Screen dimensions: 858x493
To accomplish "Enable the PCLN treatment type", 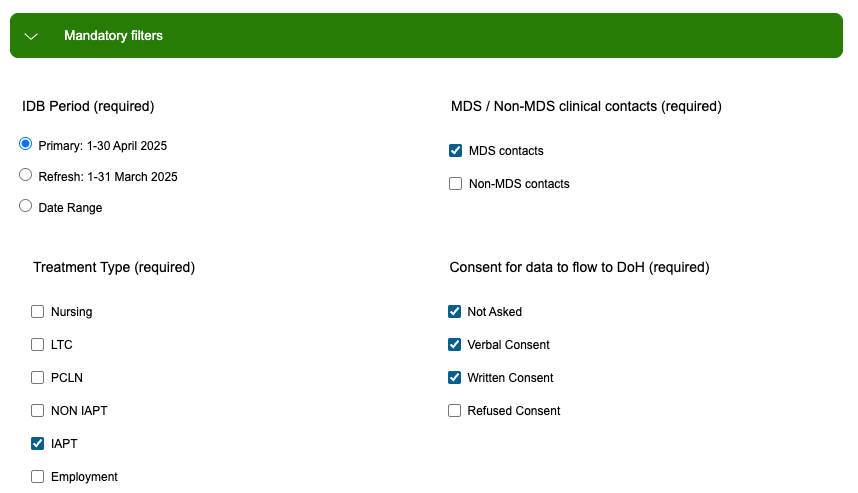I will 38,378.
